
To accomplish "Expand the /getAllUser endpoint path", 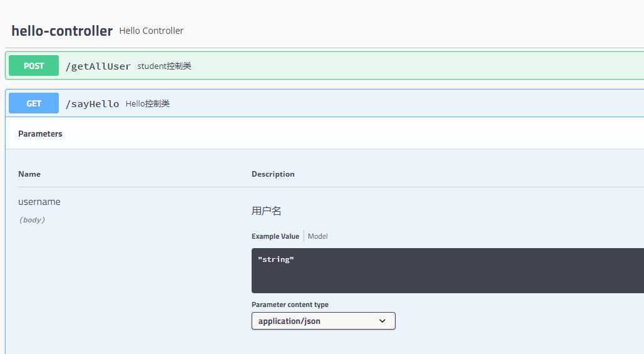I will [x=98, y=66].
